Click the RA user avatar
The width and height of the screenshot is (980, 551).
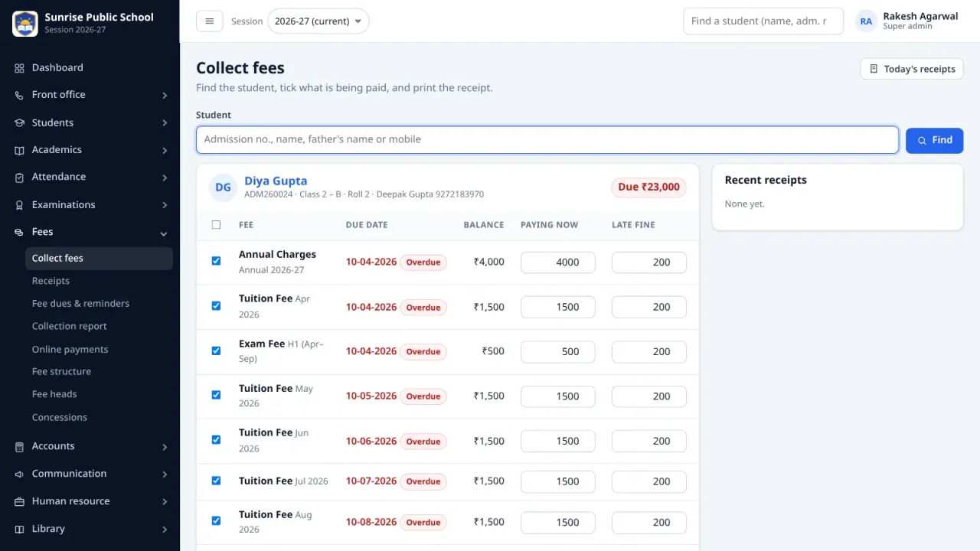click(866, 21)
